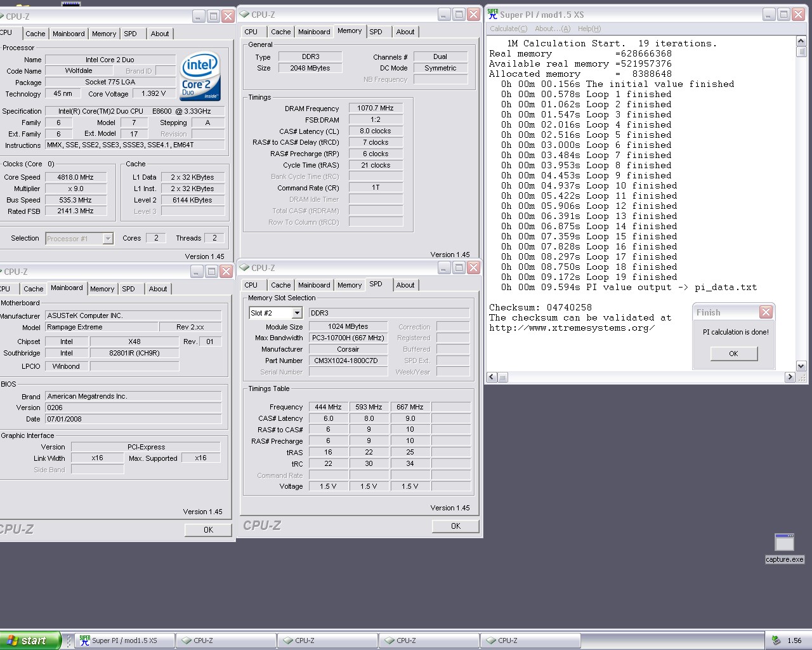Select Cache tab in Memory window
This screenshot has width=812, height=650.
click(281, 32)
